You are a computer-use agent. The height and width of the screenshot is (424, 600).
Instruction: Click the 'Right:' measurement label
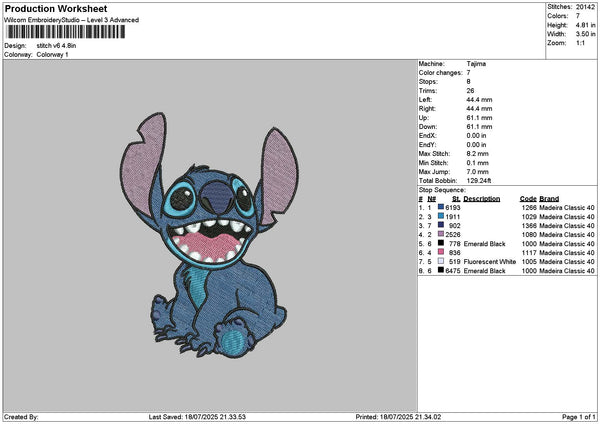coord(427,109)
